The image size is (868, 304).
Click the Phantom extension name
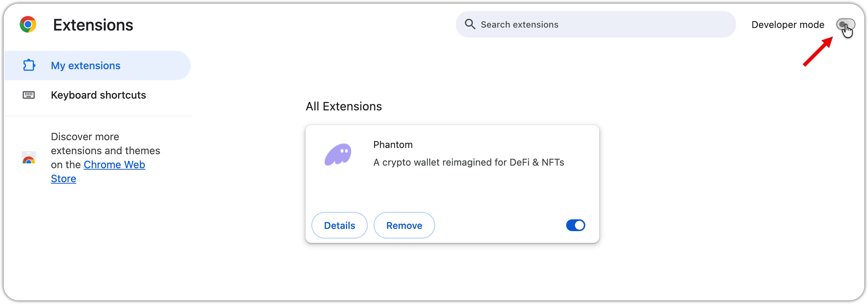(393, 145)
